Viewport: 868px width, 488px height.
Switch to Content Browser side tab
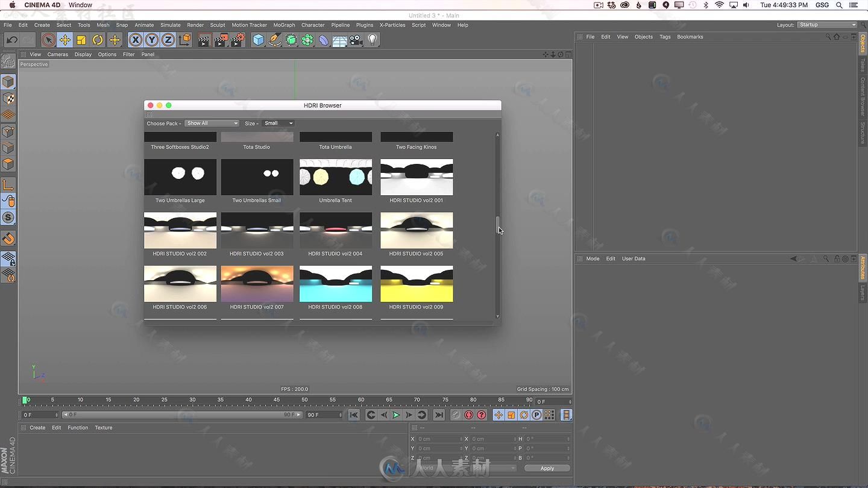click(x=863, y=96)
